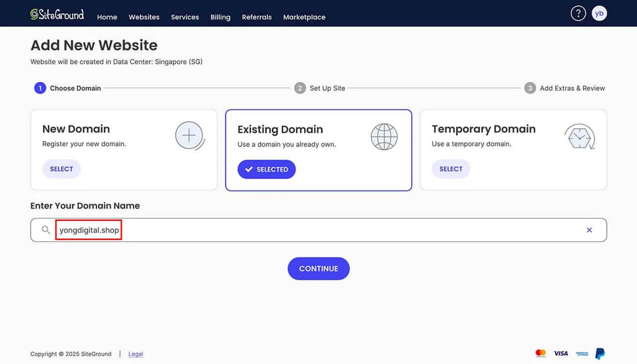Image resolution: width=637 pixels, height=364 pixels.
Task: Clear the domain name with the X icon
Action: pyautogui.click(x=589, y=230)
